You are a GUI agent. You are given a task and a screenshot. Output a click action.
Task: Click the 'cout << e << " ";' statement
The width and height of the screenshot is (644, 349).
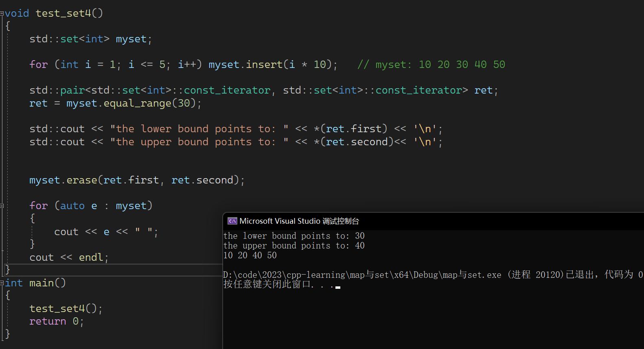[x=106, y=232]
